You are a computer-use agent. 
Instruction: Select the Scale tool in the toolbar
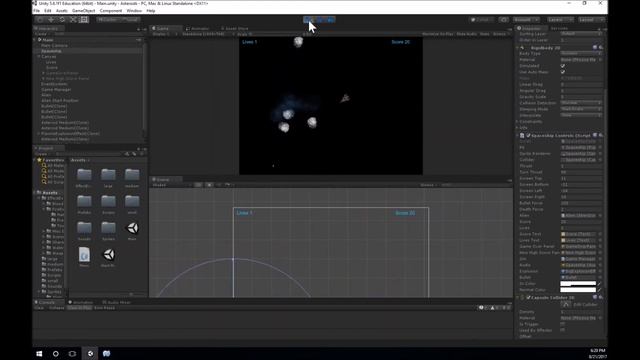click(x=73, y=19)
